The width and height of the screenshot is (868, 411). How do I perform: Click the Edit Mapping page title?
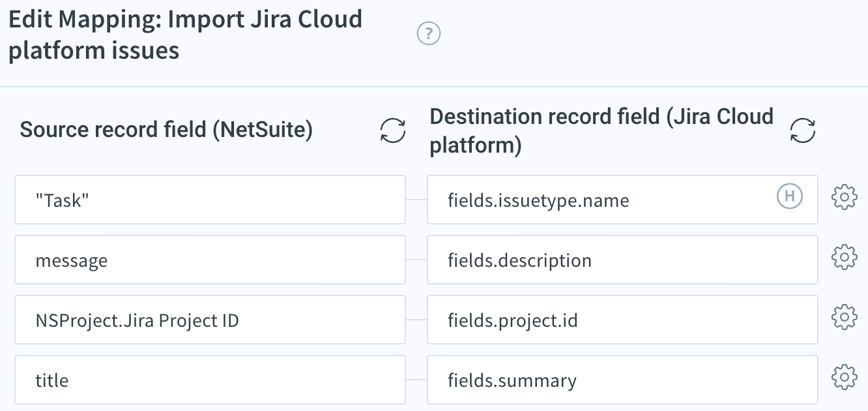coord(185,35)
